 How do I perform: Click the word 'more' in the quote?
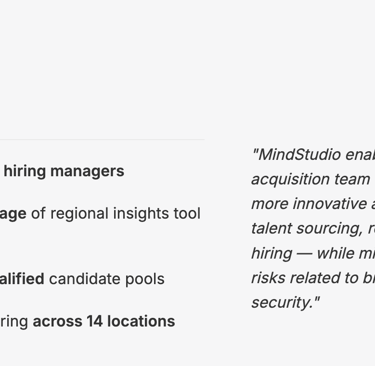[269, 204]
